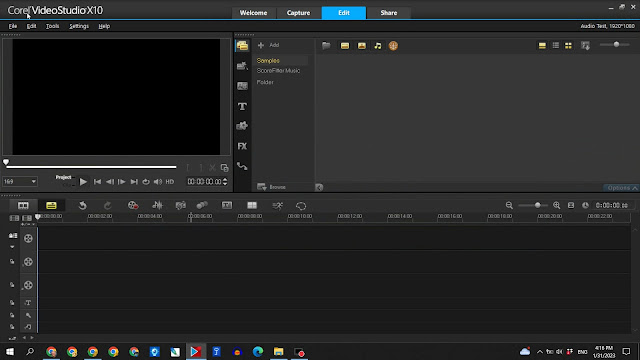
Task: Open the Path library icon
Action: [x=242, y=166]
